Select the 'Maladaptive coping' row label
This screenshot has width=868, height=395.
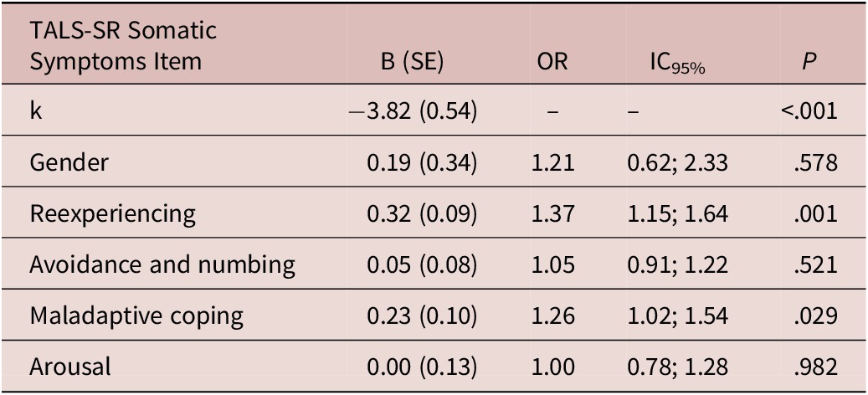(136, 315)
